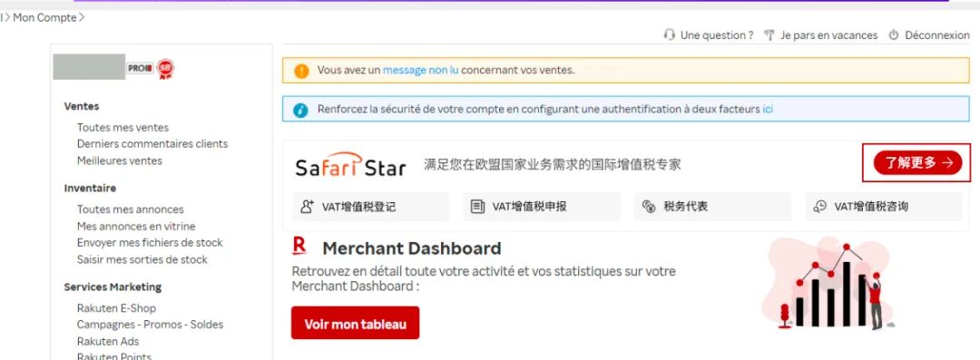The height and width of the screenshot is (360, 980).
Task: Click the Safari Star logo
Action: pos(350,164)
